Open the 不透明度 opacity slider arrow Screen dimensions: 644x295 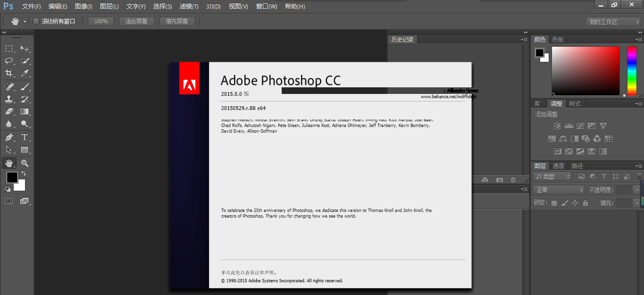(x=637, y=190)
